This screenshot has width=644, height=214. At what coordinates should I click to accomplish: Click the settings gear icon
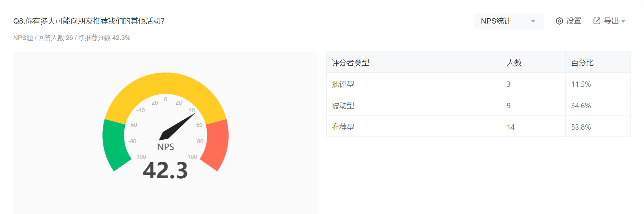(x=559, y=21)
